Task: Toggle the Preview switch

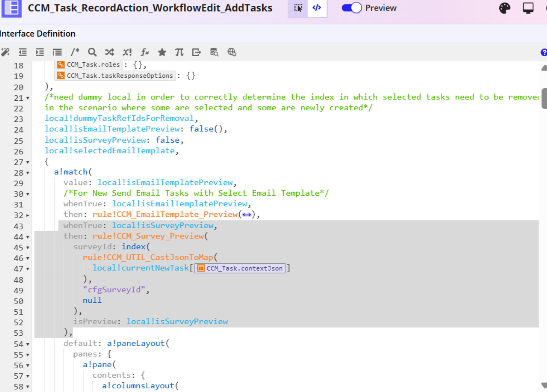Action: click(x=351, y=8)
